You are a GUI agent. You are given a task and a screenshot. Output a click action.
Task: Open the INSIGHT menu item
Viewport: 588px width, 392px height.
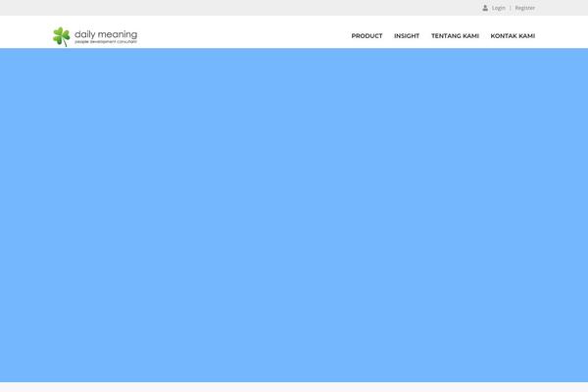tap(407, 36)
